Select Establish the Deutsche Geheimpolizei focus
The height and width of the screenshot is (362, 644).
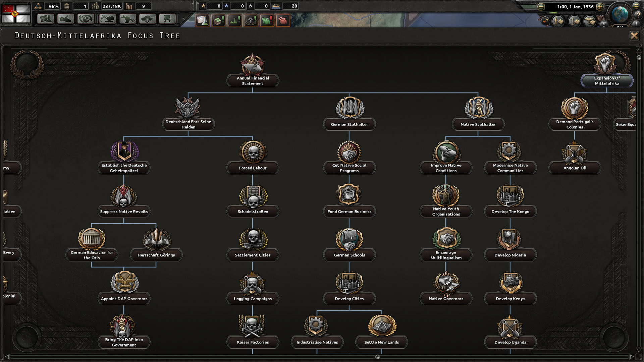pyautogui.click(x=124, y=158)
